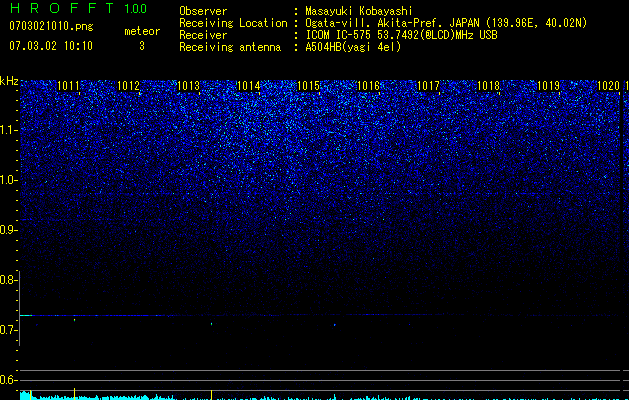This screenshot has width=629, height=400.
Task: Click the blue meteor echo dot below 1015
Action: point(335,325)
